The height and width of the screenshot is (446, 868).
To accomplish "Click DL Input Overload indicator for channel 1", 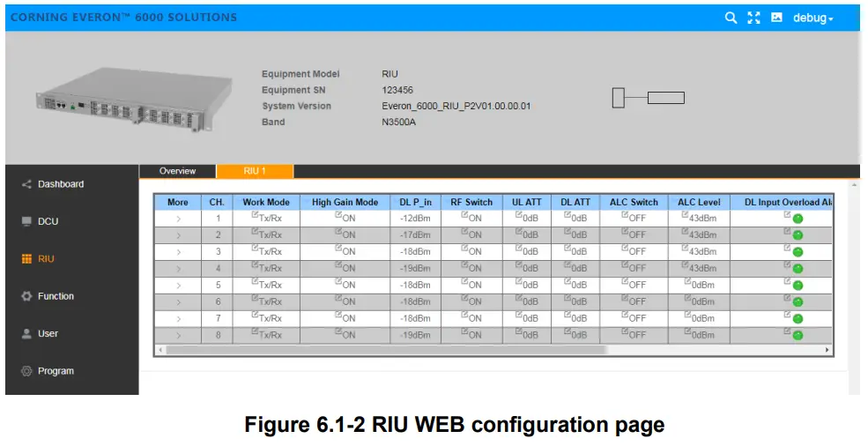I will click(798, 219).
